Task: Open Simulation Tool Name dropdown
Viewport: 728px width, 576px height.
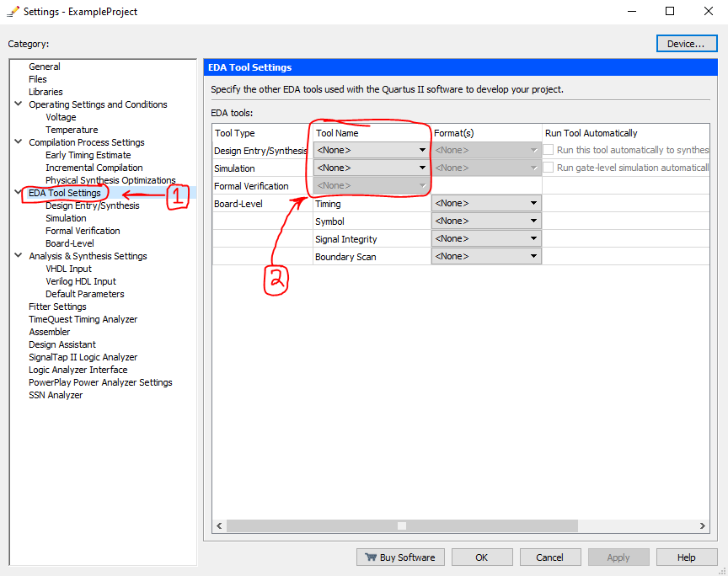Action: tap(372, 168)
